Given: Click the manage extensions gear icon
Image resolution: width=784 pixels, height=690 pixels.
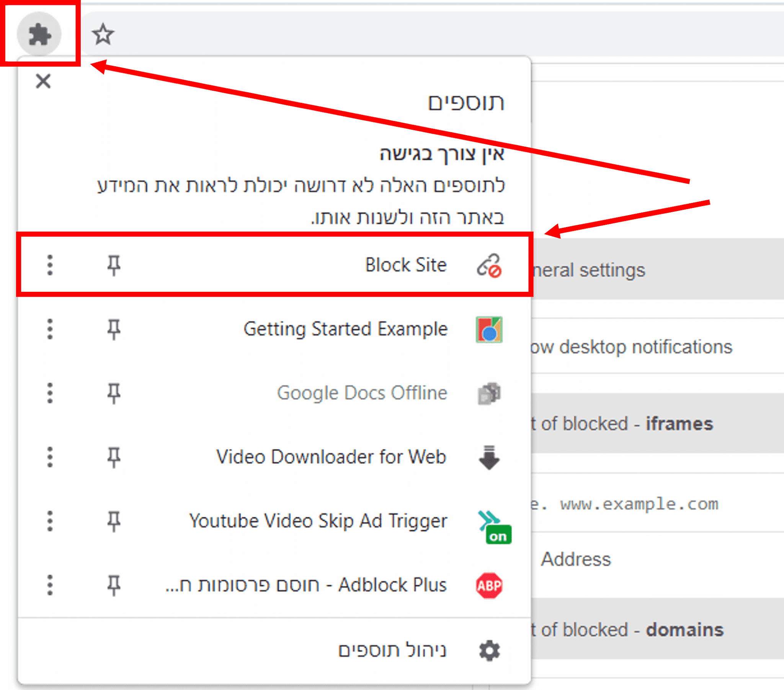Looking at the screenshot, I should (489, 651).
